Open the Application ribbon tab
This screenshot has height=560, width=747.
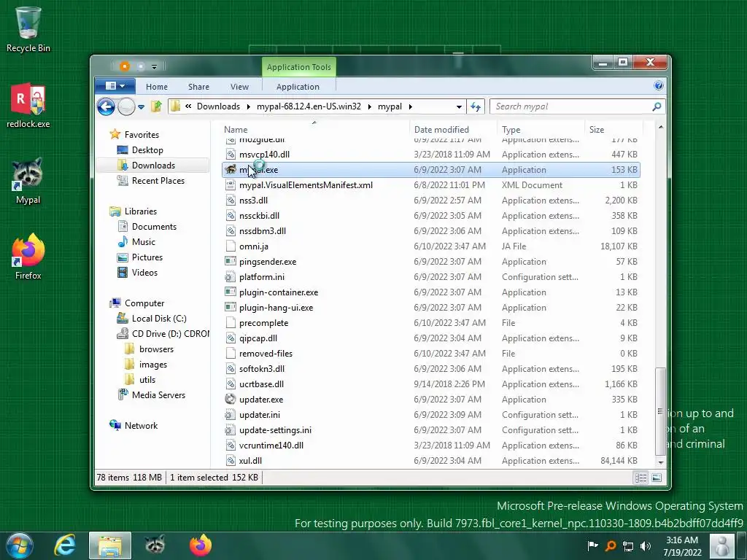[x=298, y=87]
